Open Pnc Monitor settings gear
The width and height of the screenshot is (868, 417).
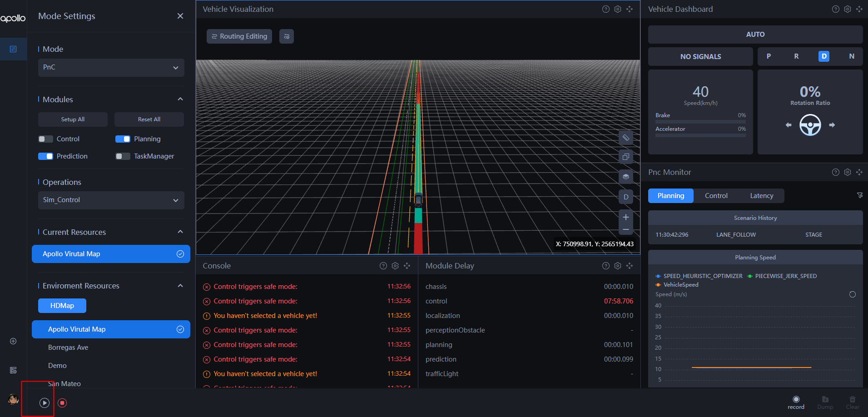point(848,172)
